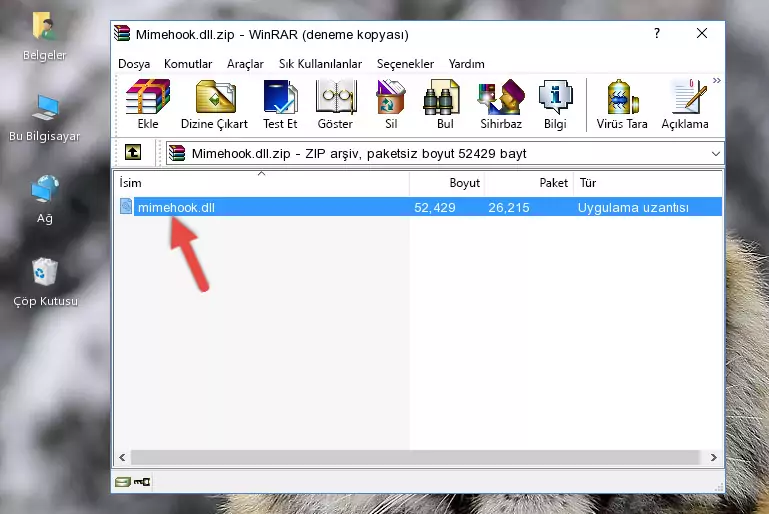This screenshot has width=769, height=514.
Task: Open the Açıklama comment tool
Action: 685,104
